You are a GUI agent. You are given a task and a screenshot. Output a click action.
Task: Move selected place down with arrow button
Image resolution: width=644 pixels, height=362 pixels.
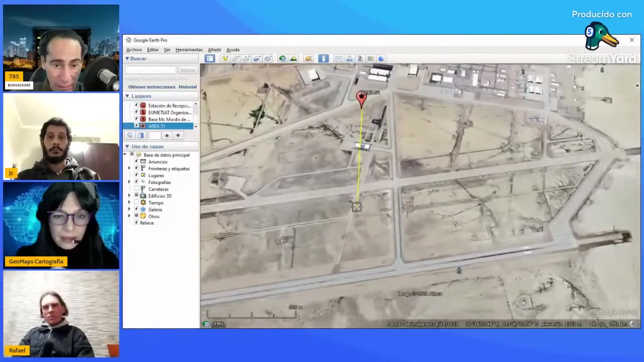point(178,135)
